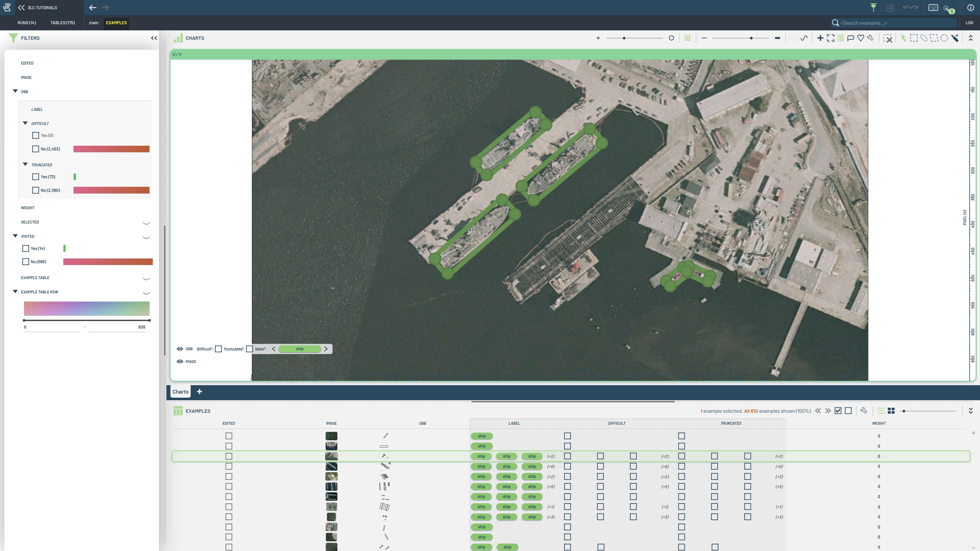Screen dimensions: 980x551
Task: Click the speech bubble comment icon
Action: pyautogui.click(x=851, y=38)
